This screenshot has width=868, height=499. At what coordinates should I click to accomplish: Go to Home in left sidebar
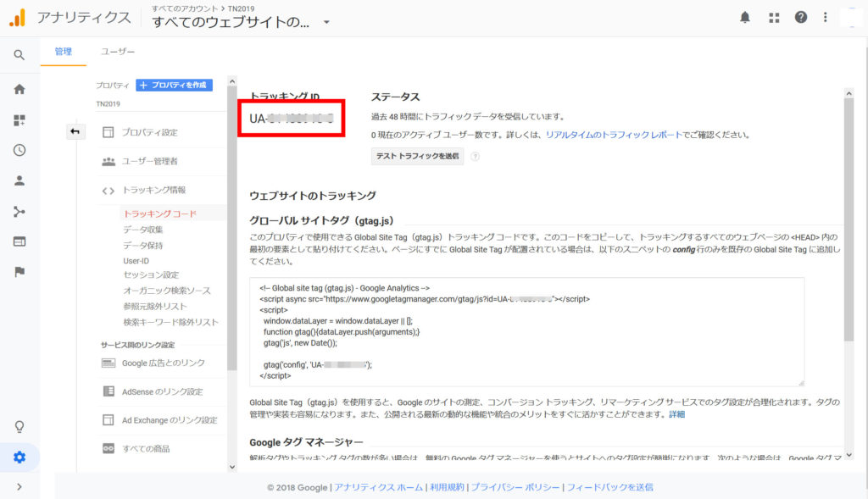19,89
